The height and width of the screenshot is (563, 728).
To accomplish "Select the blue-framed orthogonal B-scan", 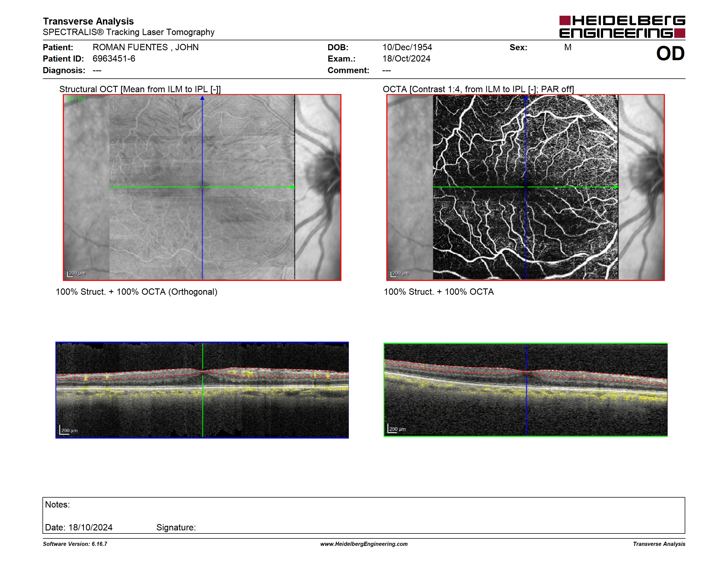I will click(x=202, y=390).
